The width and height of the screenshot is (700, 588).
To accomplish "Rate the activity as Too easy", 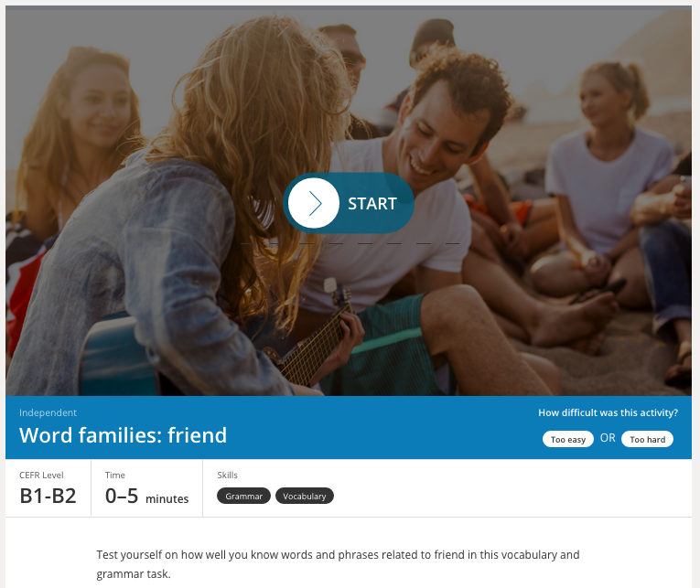I will point(568,439).
